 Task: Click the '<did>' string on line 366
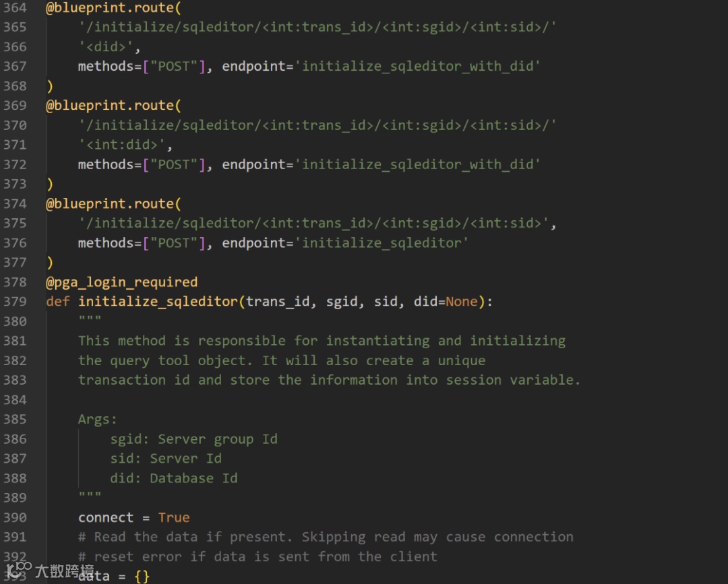106,47
